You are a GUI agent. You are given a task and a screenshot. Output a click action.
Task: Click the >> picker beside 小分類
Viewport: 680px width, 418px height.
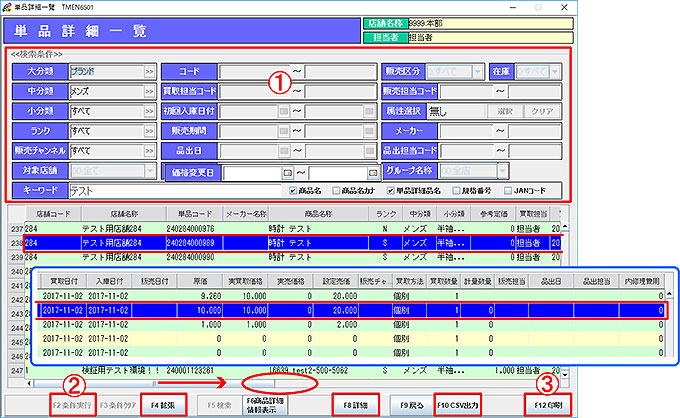pyautogui.click(x=149, y=110)
